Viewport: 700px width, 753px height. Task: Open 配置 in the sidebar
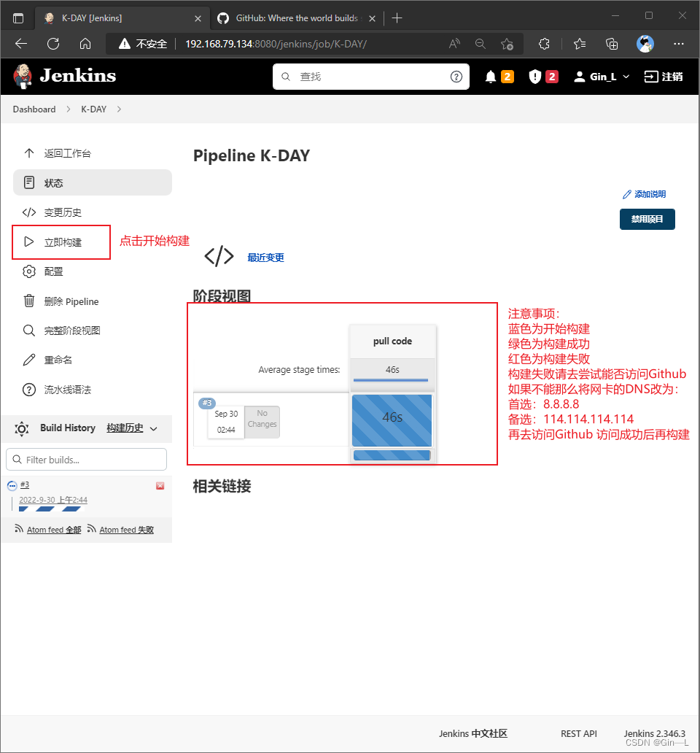(x=92, y=272)
